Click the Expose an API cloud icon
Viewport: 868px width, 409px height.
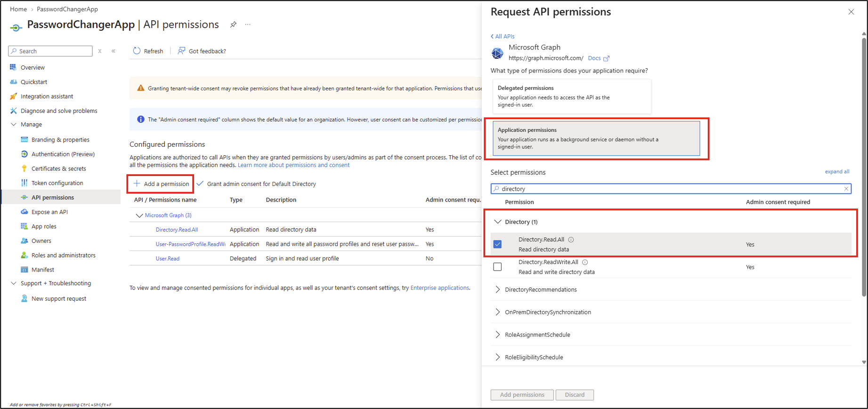pos(24,212)
